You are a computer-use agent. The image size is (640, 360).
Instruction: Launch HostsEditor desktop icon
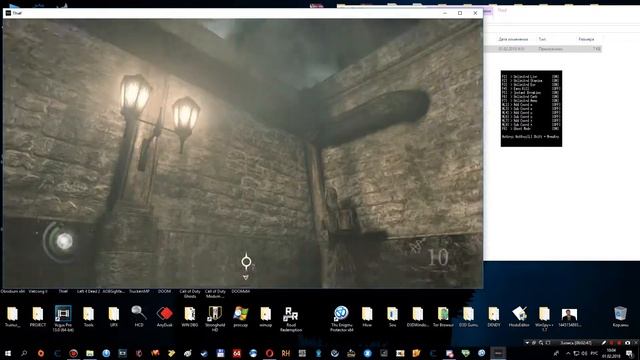point(519,317)
